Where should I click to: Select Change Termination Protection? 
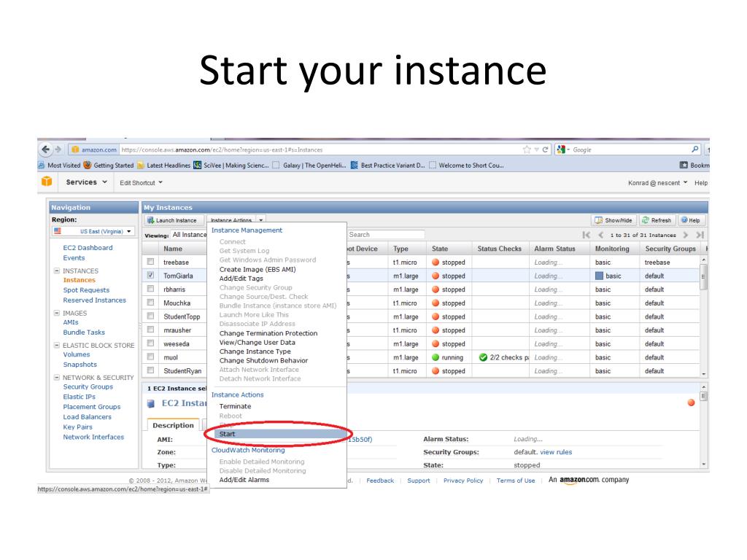(x=268, y=333)
